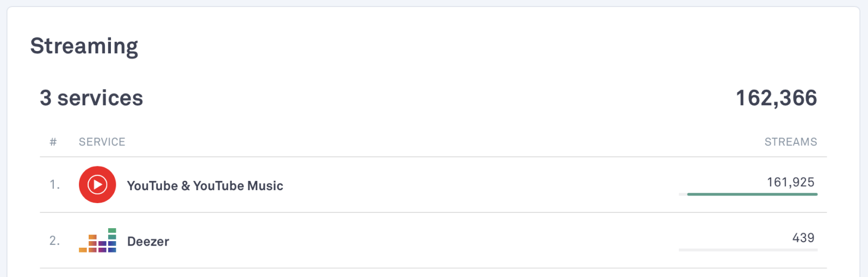868x277 pixels.
Task: Click the unfilled gray end of YouTube's bar
Action: (x=683, y=194)
